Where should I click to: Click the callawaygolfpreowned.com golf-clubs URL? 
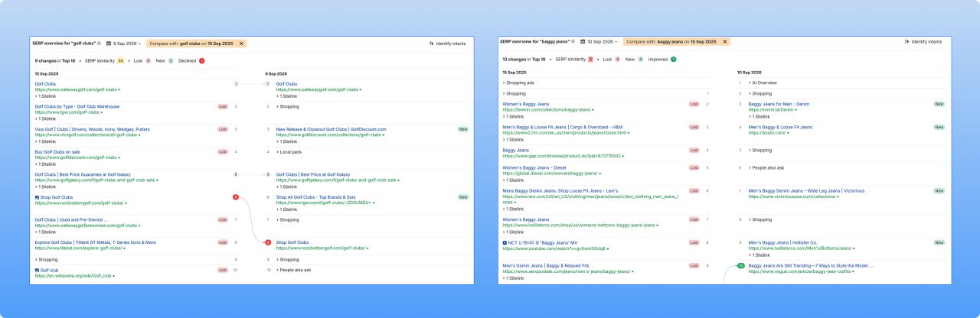pyautogui.click(x=86, y=226)
